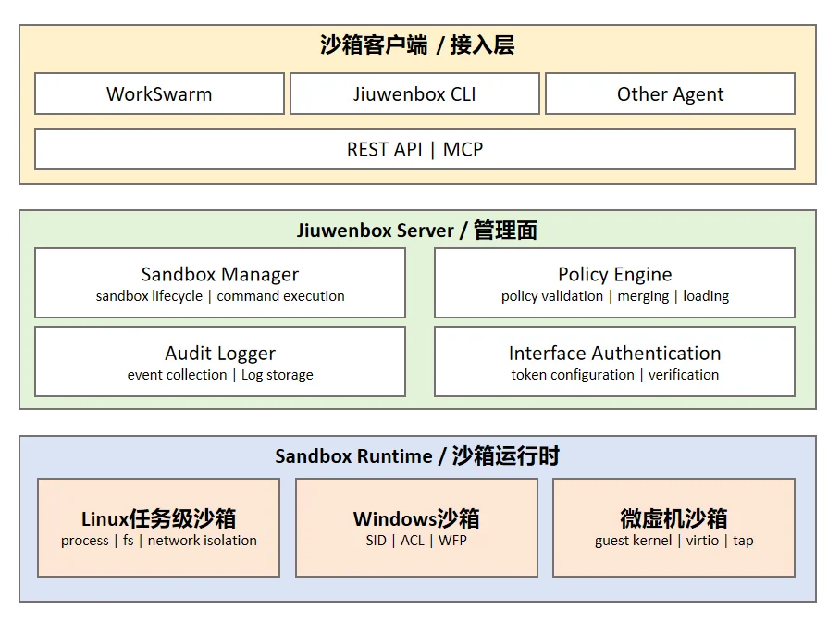
Task: Select the REST API | MCP box
Action: tap(414, 149)
